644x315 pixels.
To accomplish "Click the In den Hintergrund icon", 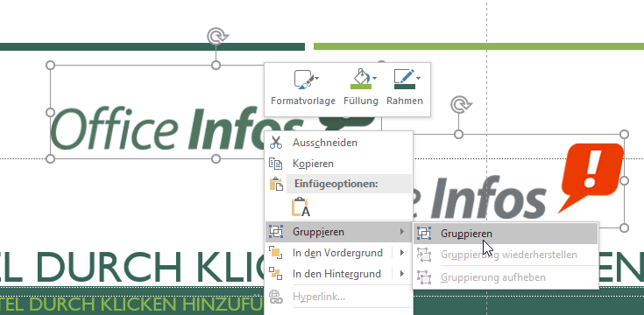I will tap(276, 273).
